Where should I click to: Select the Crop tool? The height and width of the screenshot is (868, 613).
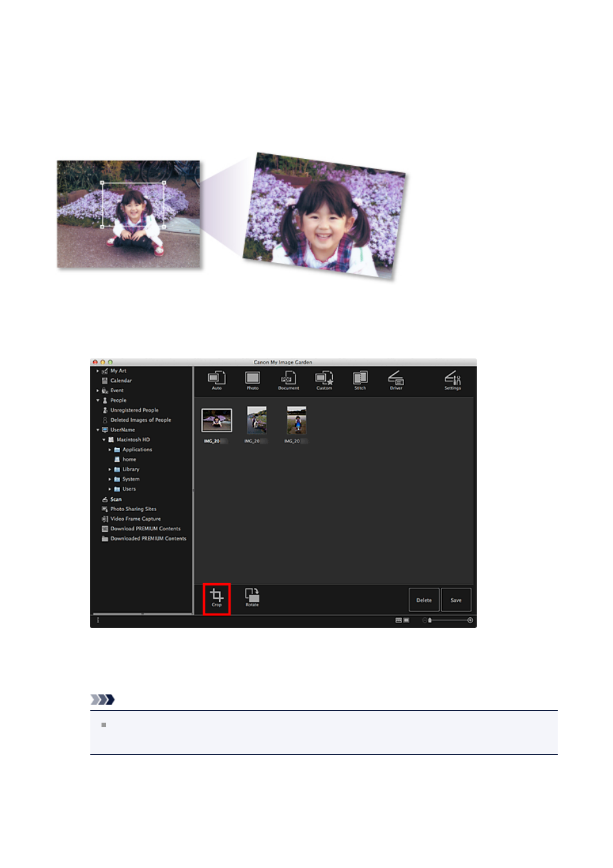tap(217, 599)
